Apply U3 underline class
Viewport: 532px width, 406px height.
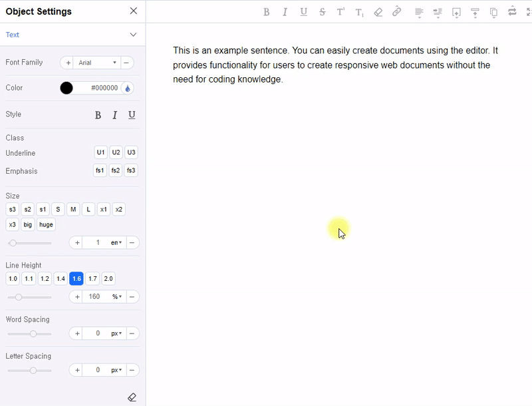coord(131,152)
